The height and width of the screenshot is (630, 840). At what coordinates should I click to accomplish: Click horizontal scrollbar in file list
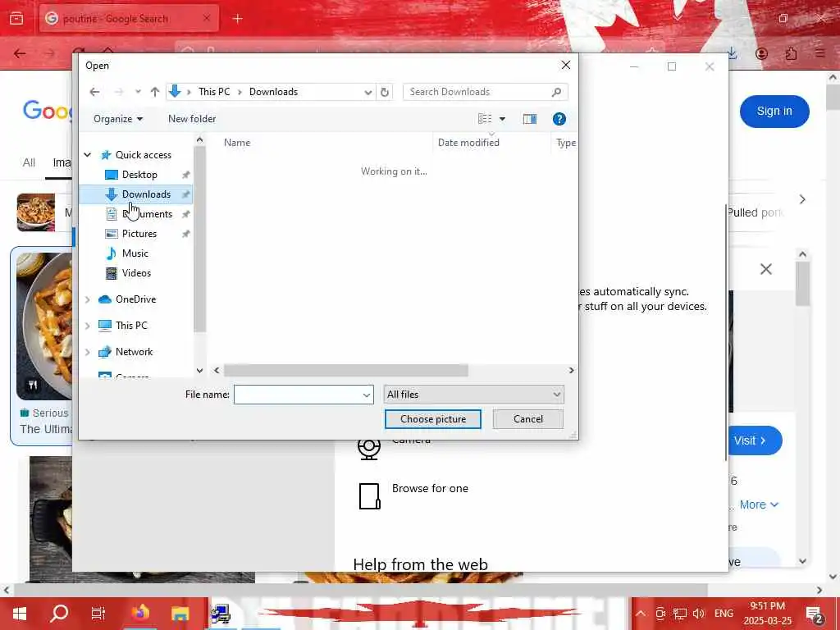click(345, 371)
